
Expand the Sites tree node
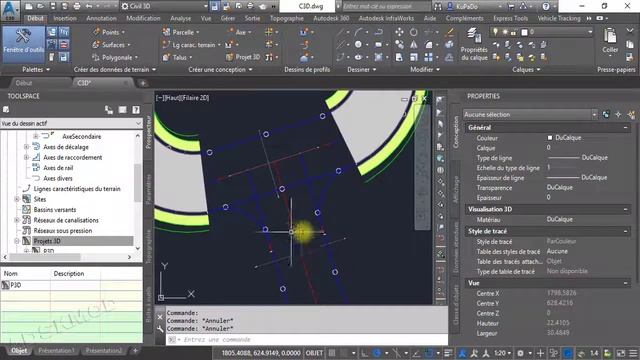(x=17, y=199)
